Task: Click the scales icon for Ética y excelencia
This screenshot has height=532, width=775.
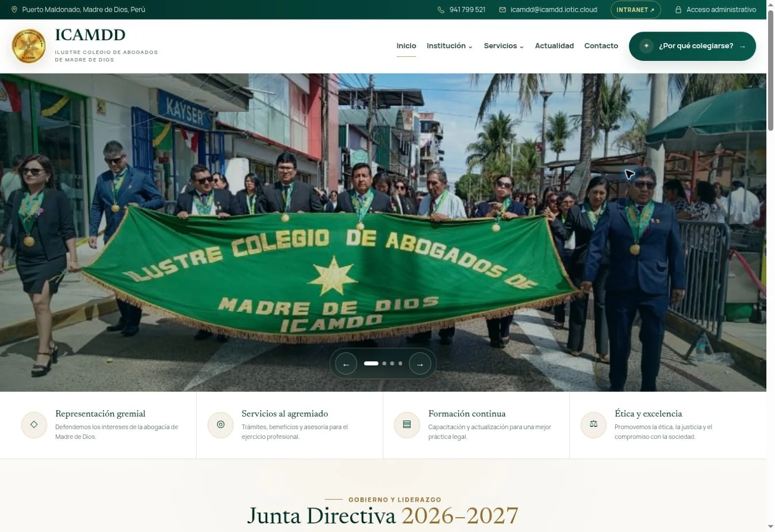Action: click(x=593, y=425)
